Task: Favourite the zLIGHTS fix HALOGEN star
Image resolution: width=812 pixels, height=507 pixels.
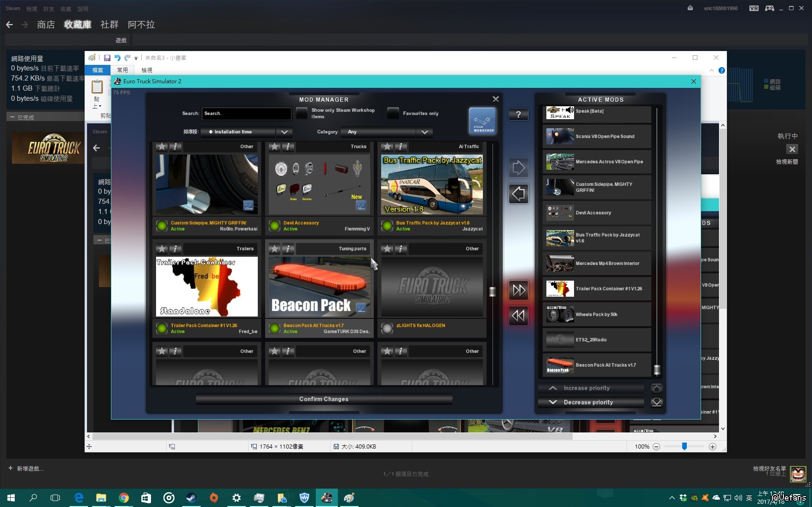Action: (388, 249)
